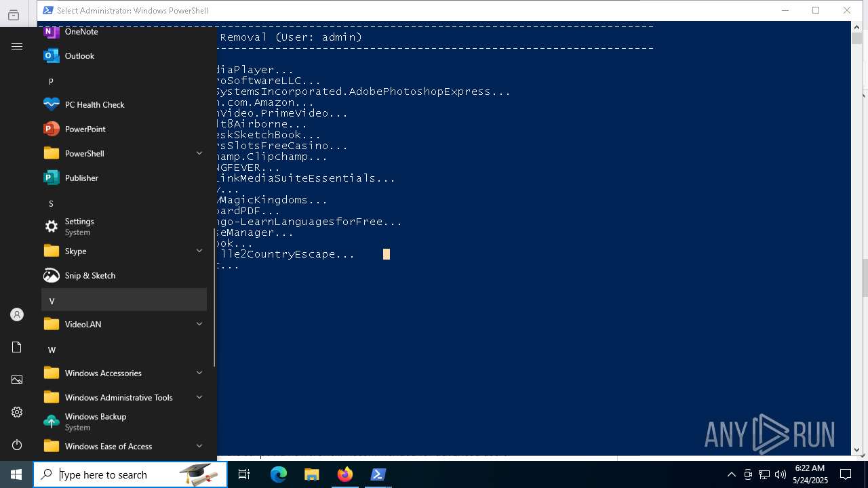Click the Power button in Start sidebar
The width and height of the screenshot is (868, 488).
click(17, 445)
